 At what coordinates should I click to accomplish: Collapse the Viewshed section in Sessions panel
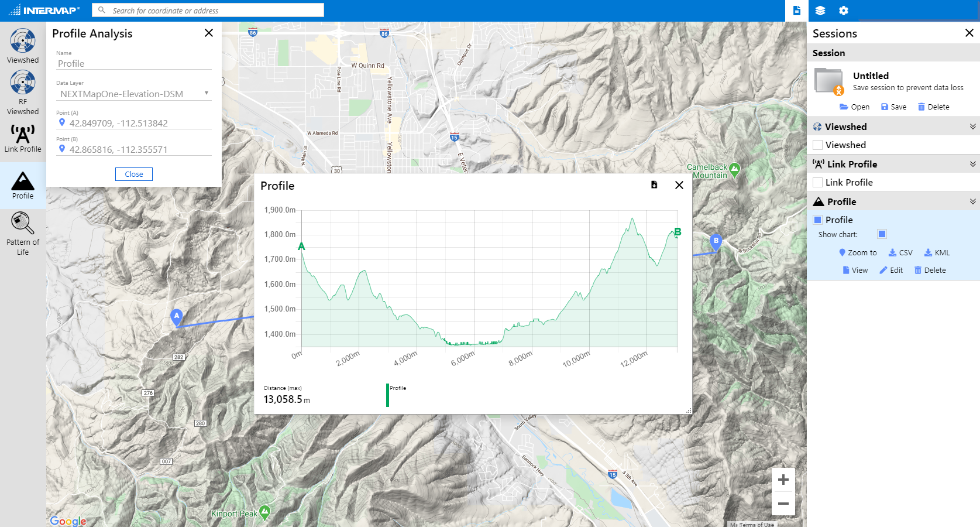coord(972,126)
